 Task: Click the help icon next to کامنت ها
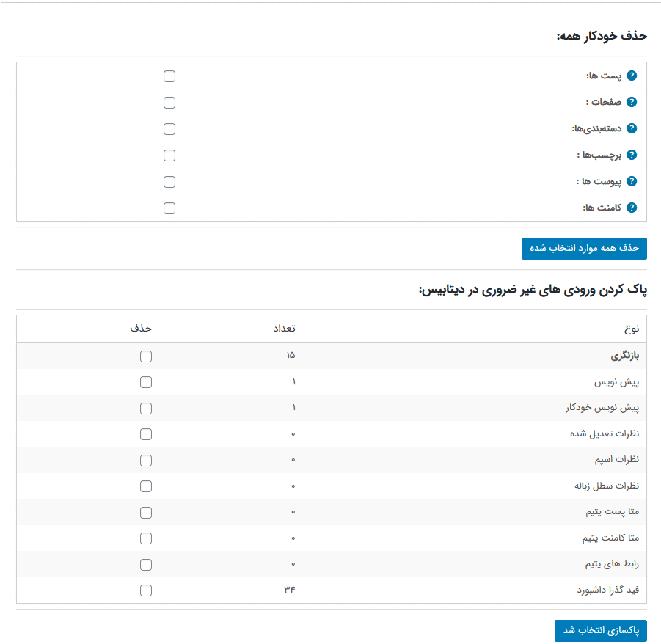pos(632,208)
